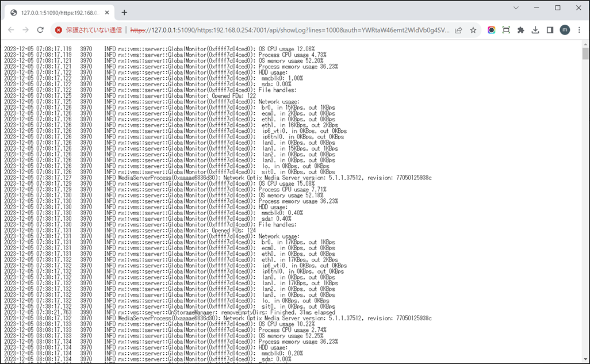Open the Chrome three-dot menu
This screenshot has width=590, height=364.
point(579,30)
